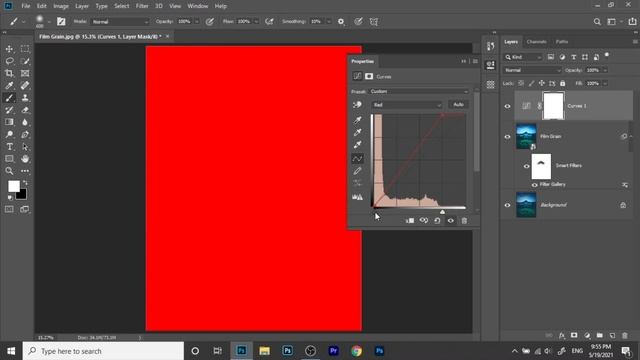
Task: Switch to the Channels tab
Action: (536, 42)
